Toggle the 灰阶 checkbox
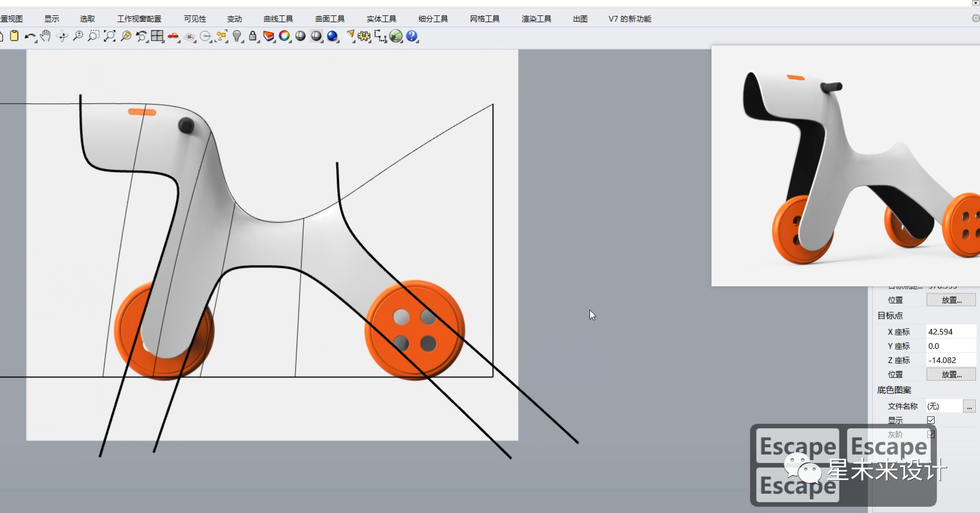 [x=931, y=434]
